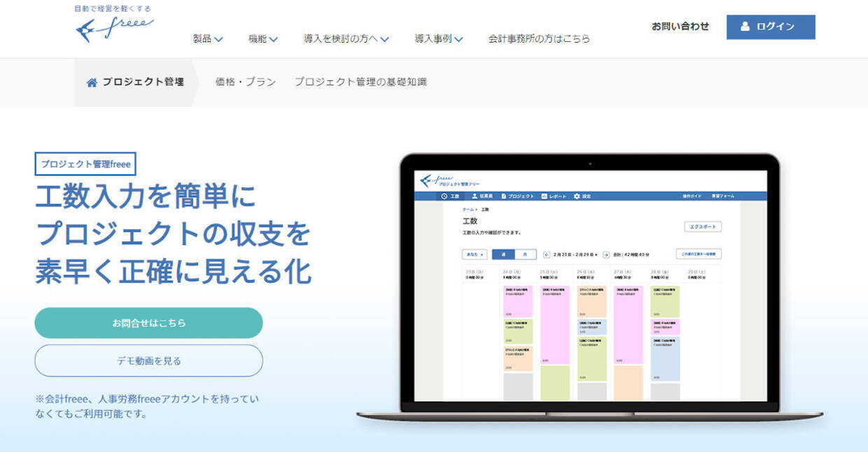
Task: Click the プロジェクト管理freee outlined label
Action: coord(85,164)
